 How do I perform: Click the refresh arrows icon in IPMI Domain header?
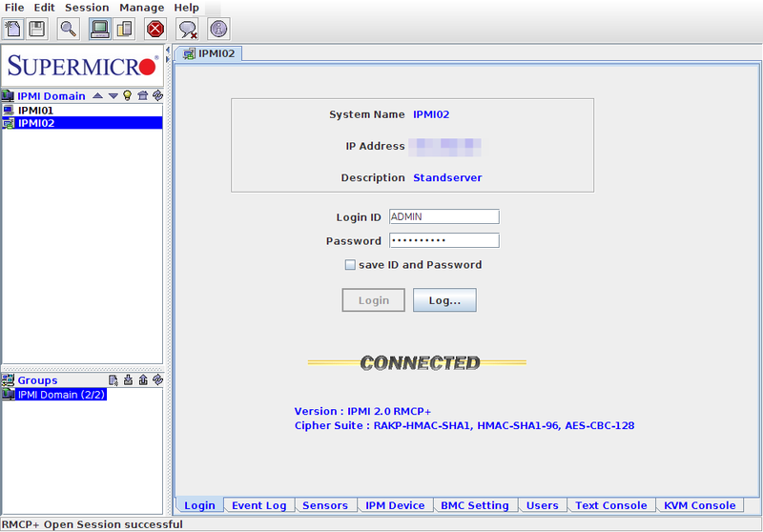157,95
